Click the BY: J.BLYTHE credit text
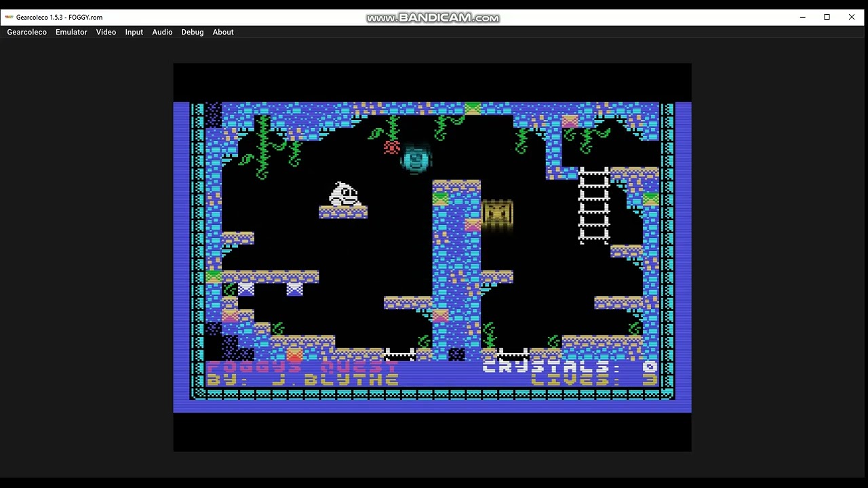This screenshot has height=488, width=868. pyautogui.click(x=302, y=380)
